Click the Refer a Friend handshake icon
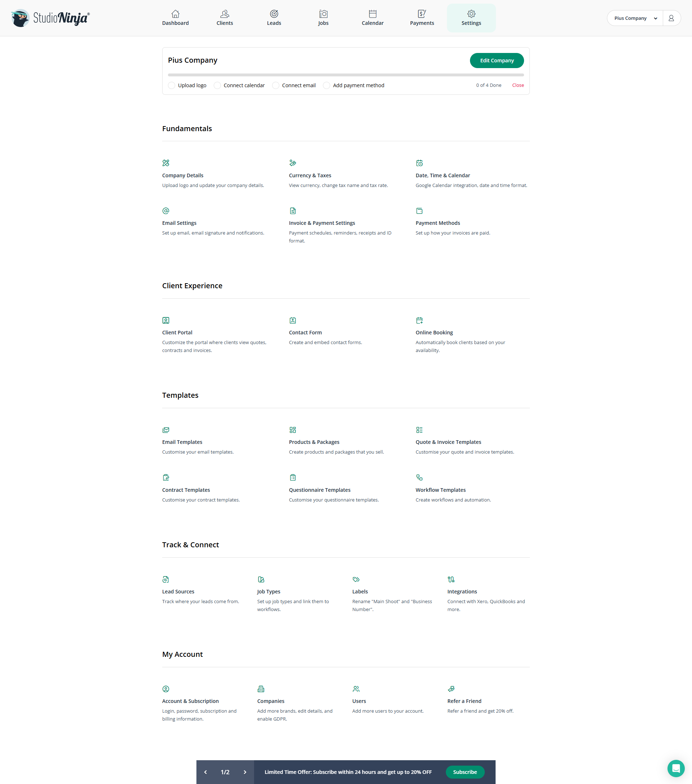The image size is (692, 784). pos(451,689)
